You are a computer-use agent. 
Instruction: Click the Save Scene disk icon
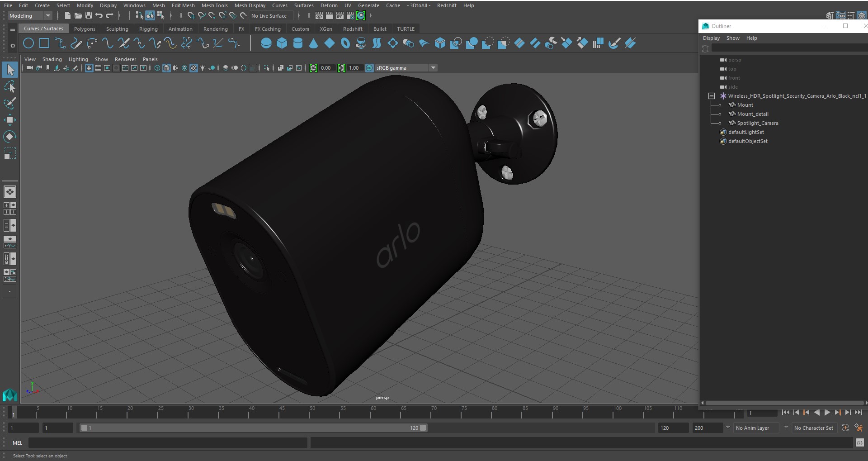(x=88, y=16)
